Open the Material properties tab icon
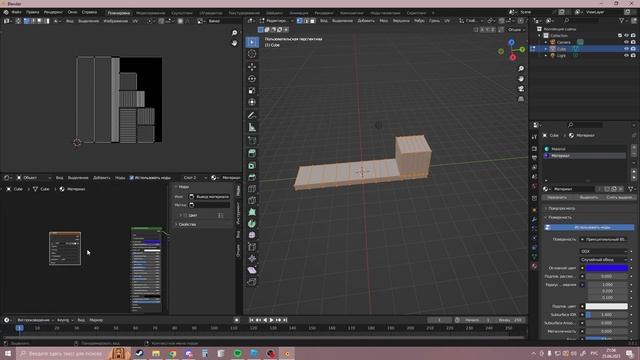640x360 pixels. coord(534,266)
